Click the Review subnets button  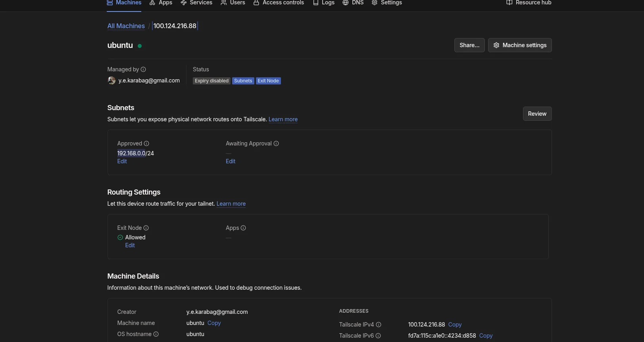coord(537,114)
